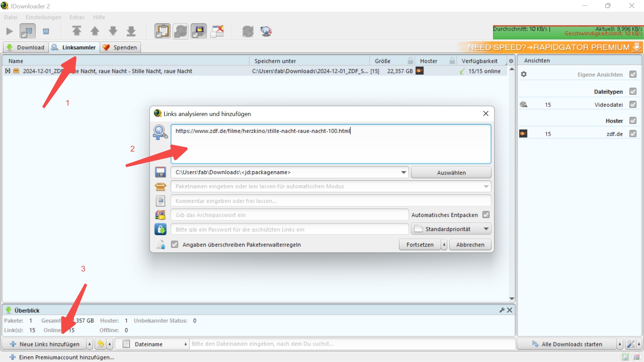Toggle the zdf.de hoster checkbox
Image resolution: width=644 pixels, height=362 pixels.
(x=633, y=133)
